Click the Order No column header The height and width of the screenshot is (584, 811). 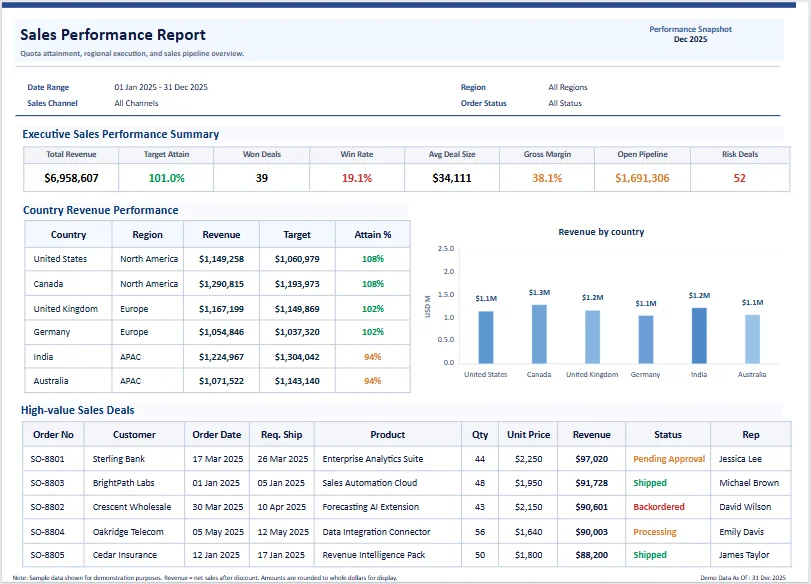coord(53,435)
